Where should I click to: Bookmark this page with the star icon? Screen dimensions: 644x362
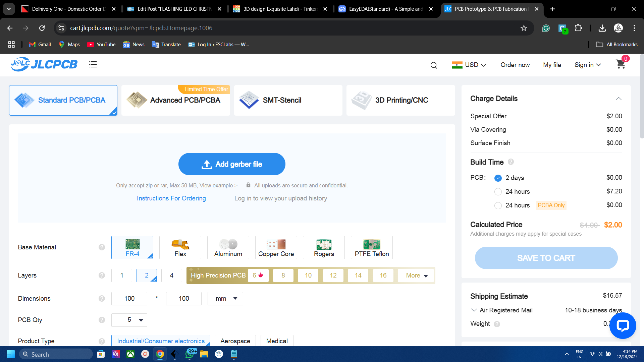pyautogui.click(x=524, y=28)
